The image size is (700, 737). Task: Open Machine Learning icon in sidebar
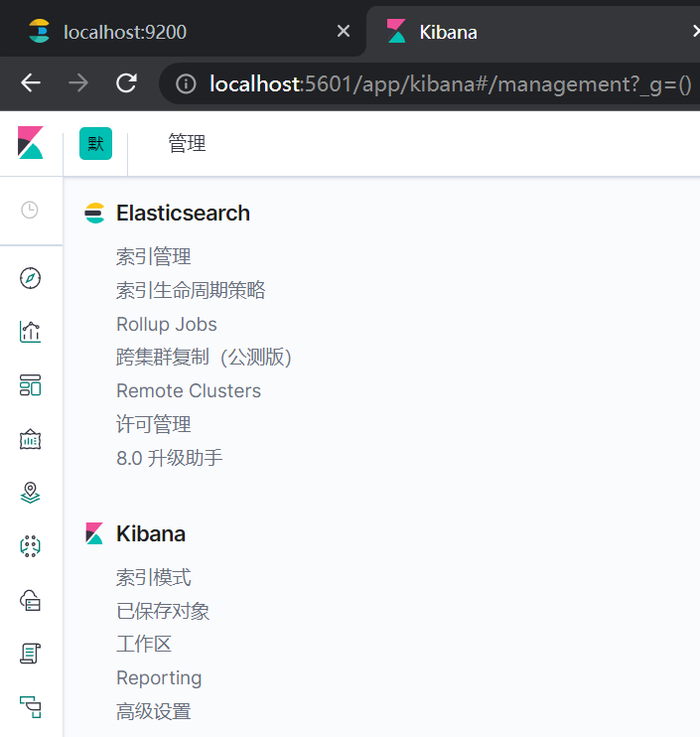point(30,546)
